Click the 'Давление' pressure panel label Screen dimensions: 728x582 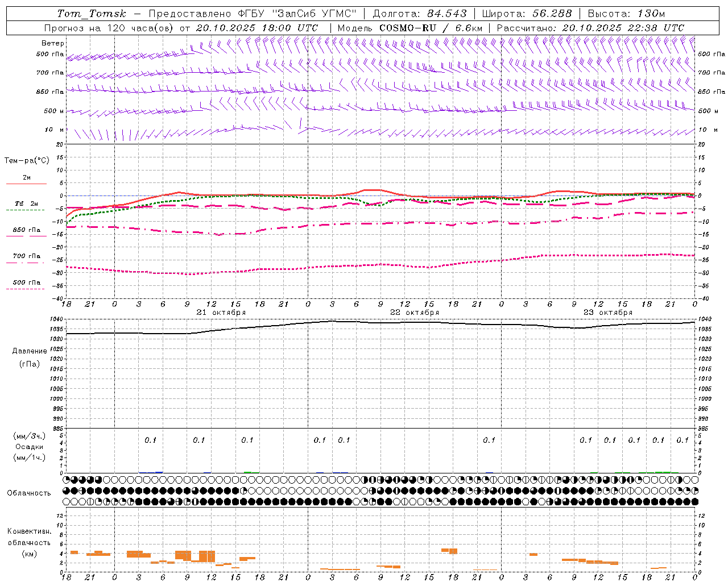[30, 351]
